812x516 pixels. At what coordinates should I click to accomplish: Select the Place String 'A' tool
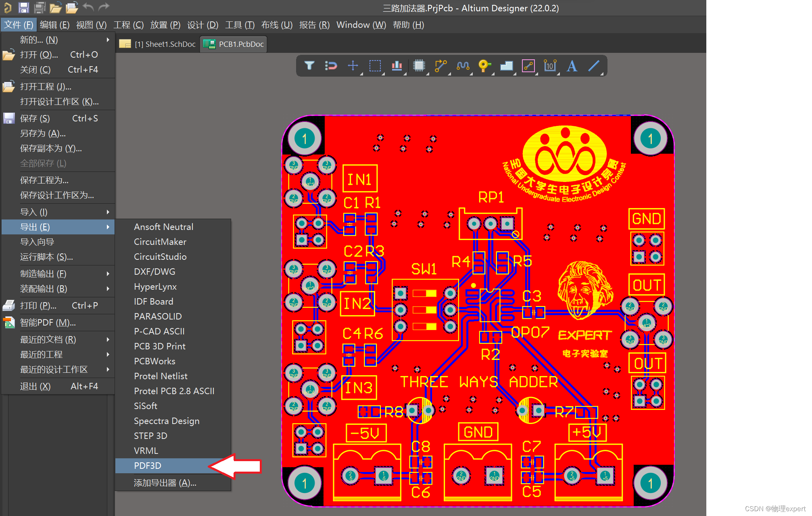pyautogui.click(x=572, y=65)
